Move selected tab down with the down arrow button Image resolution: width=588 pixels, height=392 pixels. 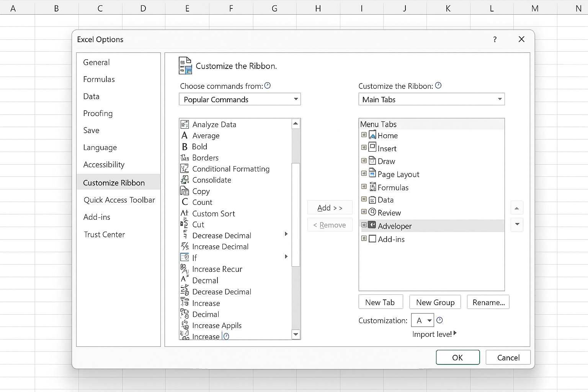pos(517,224)
